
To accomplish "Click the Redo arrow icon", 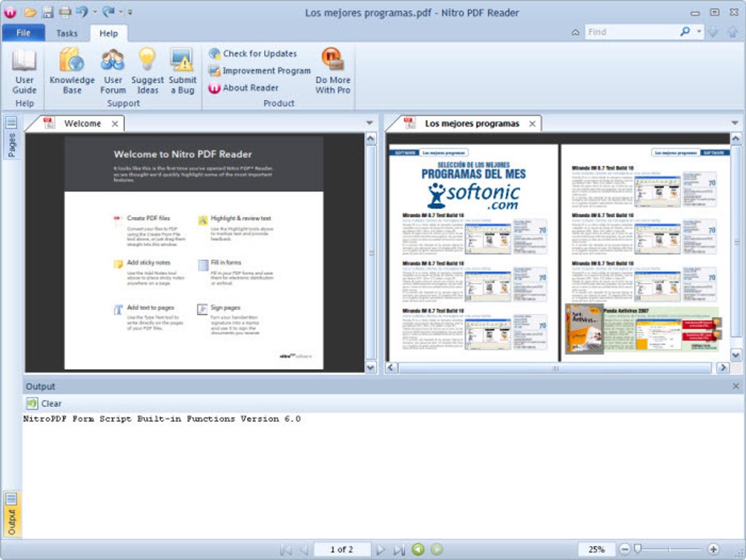I will point(108,12).
